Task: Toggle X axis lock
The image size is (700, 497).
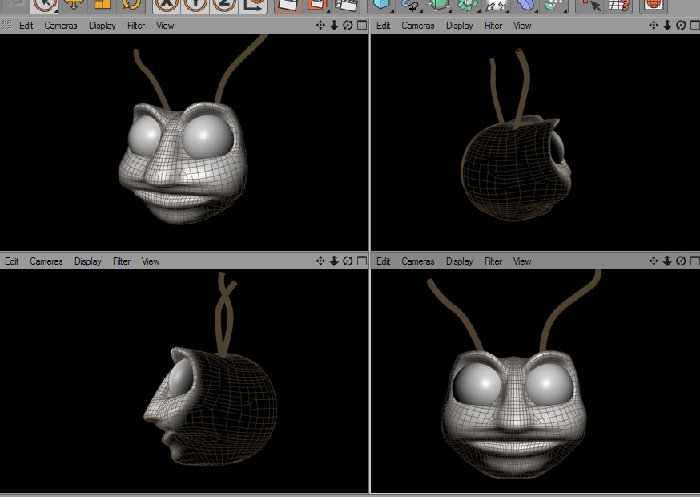Action: click(166, 5)
